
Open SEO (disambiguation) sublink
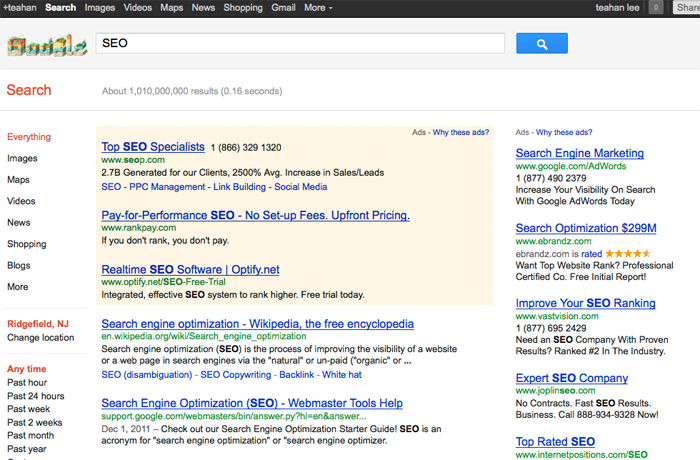click(x=147, y=375)
